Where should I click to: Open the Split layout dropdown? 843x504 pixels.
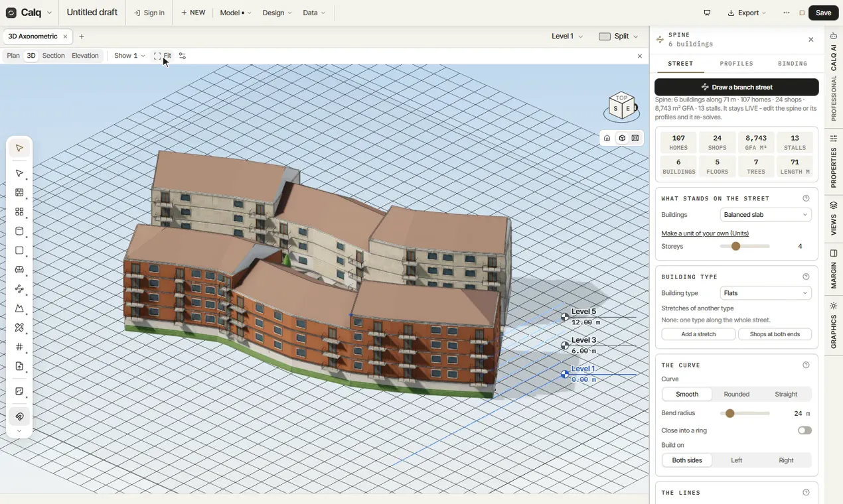tap(619, 36)
